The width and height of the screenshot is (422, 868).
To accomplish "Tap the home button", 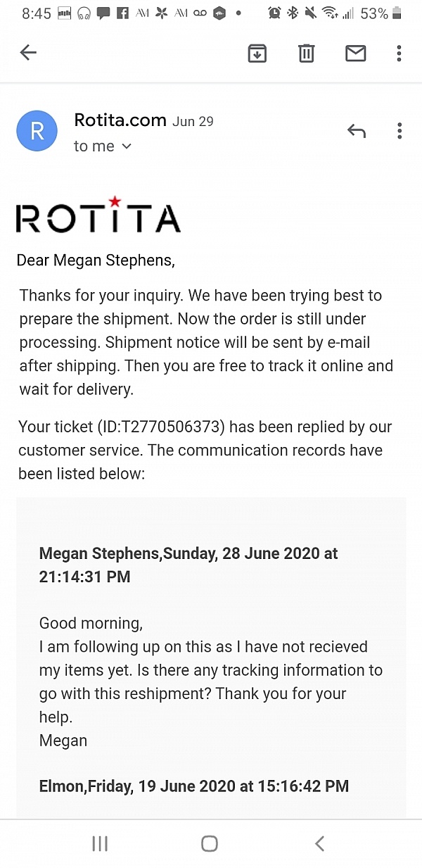I will pyautogui.click(x=209, y=843).
